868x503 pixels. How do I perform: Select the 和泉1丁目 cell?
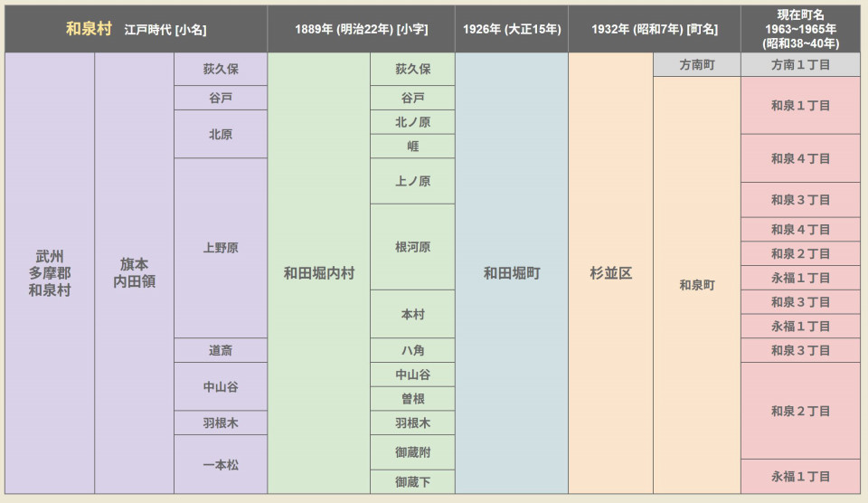[x=800, y=105]
